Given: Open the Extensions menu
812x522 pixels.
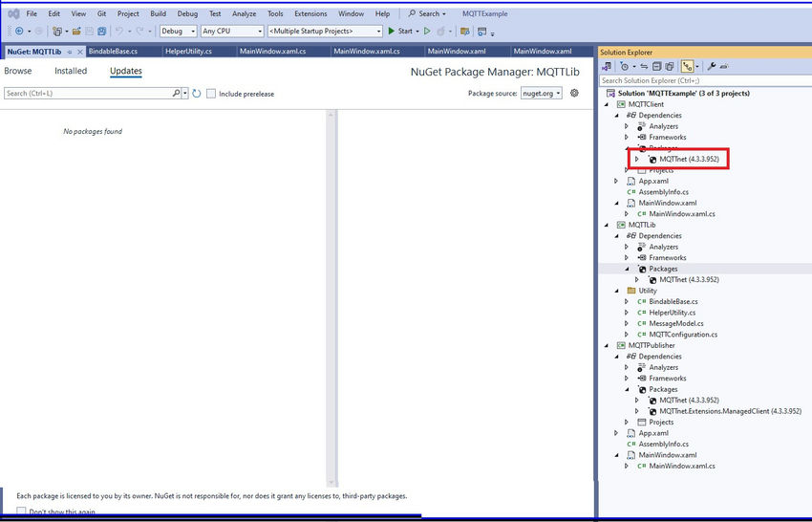Looking at the screenshot, I should pyautogui.click(x=310, y=14).
